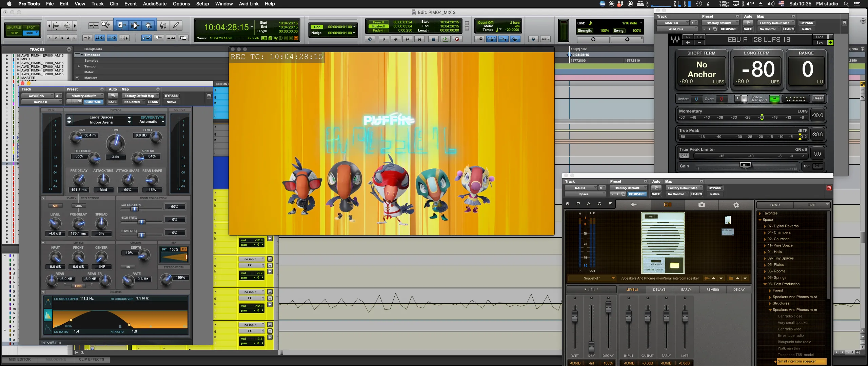Open Snapshot 1 dropdown in Space

592,278
